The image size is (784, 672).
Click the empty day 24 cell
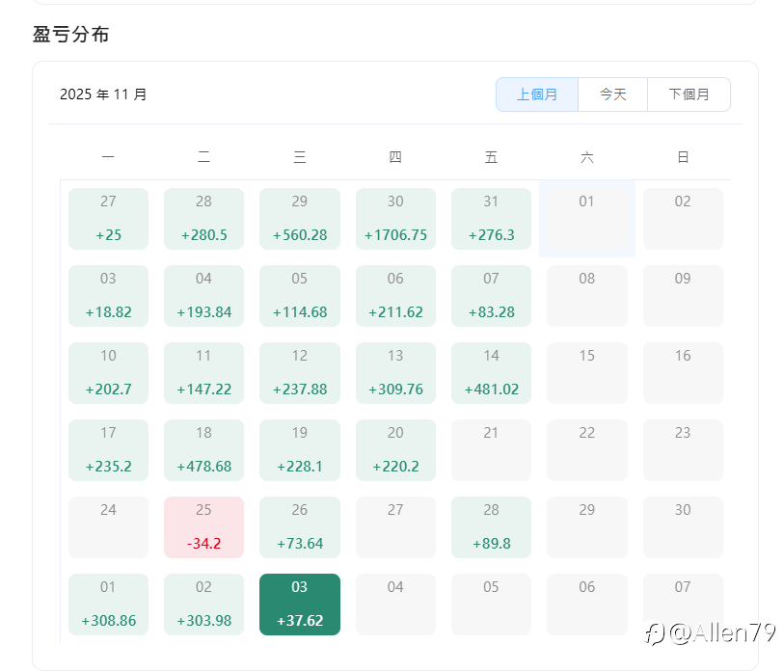click(108, 527)
